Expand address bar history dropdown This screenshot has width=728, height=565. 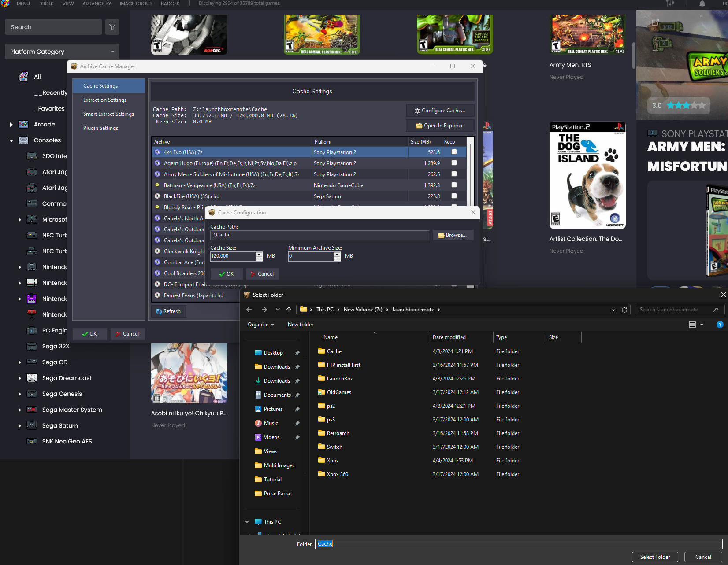(x=613, y=310)
